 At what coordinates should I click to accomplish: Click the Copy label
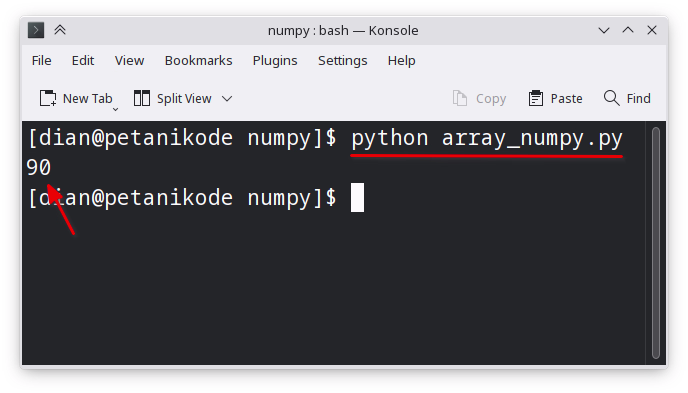point(491,99)
